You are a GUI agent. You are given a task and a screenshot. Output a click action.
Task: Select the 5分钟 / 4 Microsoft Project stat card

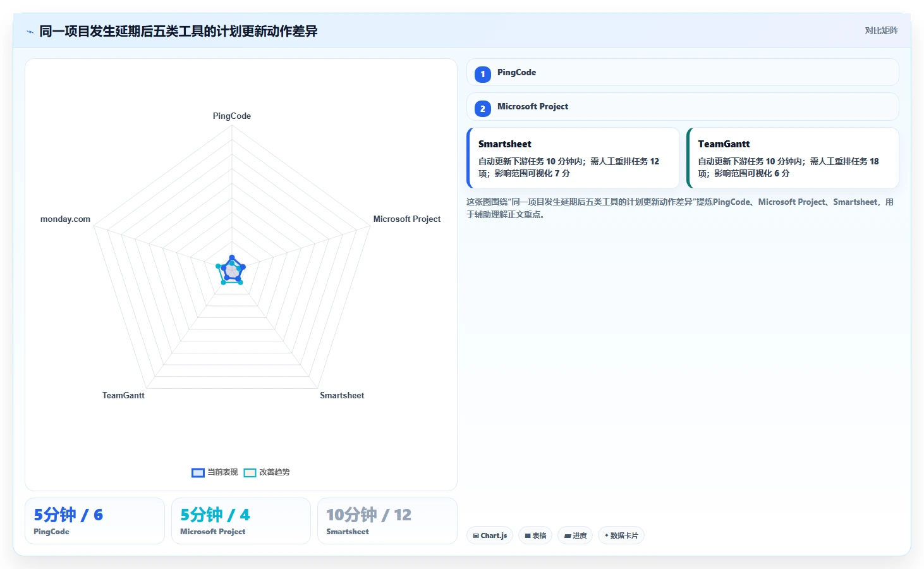click(x=241, y=521)
